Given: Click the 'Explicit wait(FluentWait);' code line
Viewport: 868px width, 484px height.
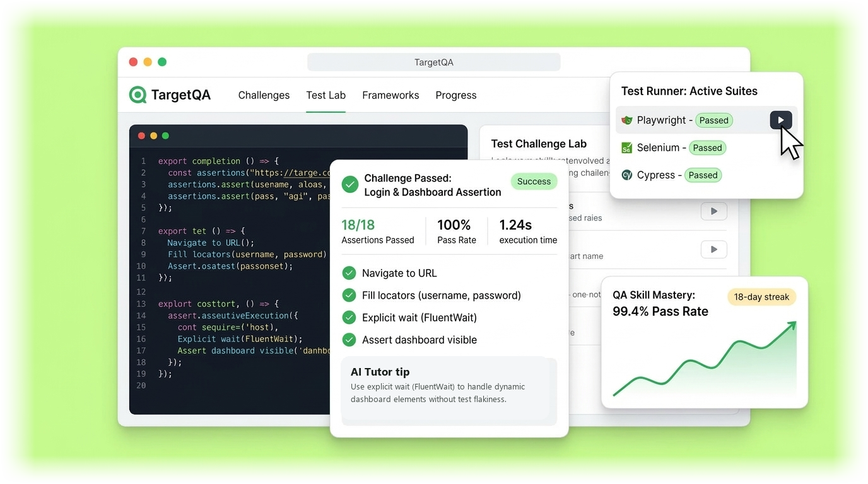Looking at the screenshot, I should coord(240,338).
